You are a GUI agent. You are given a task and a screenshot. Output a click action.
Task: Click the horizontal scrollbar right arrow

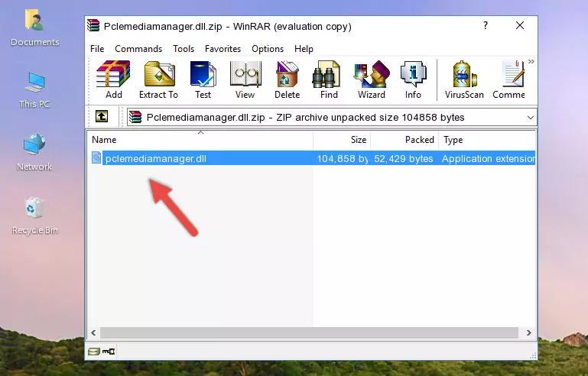tap(529, 332)
